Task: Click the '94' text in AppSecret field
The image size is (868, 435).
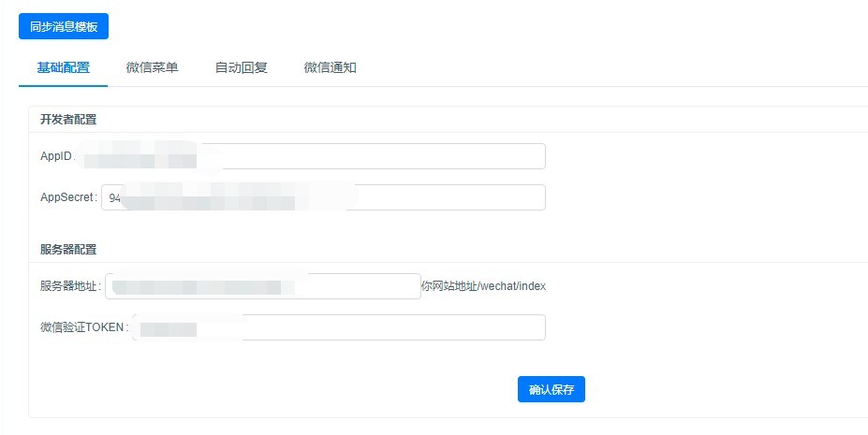Action: coord(115,198)
